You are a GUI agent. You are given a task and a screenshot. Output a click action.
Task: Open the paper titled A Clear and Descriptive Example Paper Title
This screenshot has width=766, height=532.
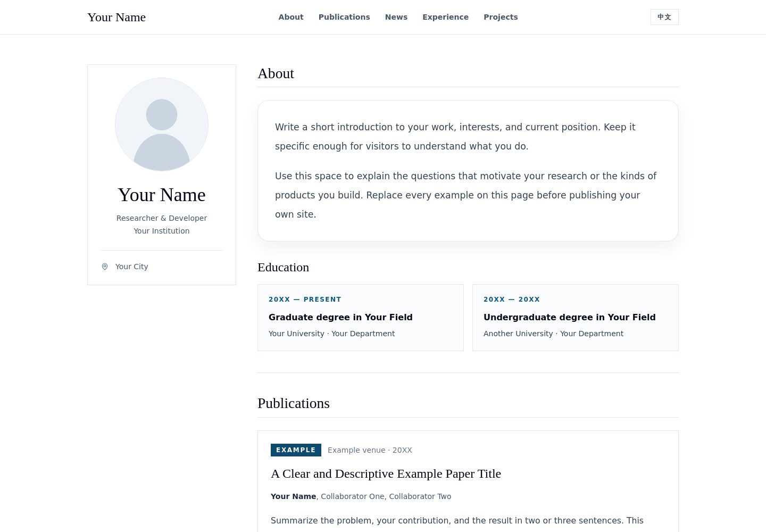tap(386, 473)
